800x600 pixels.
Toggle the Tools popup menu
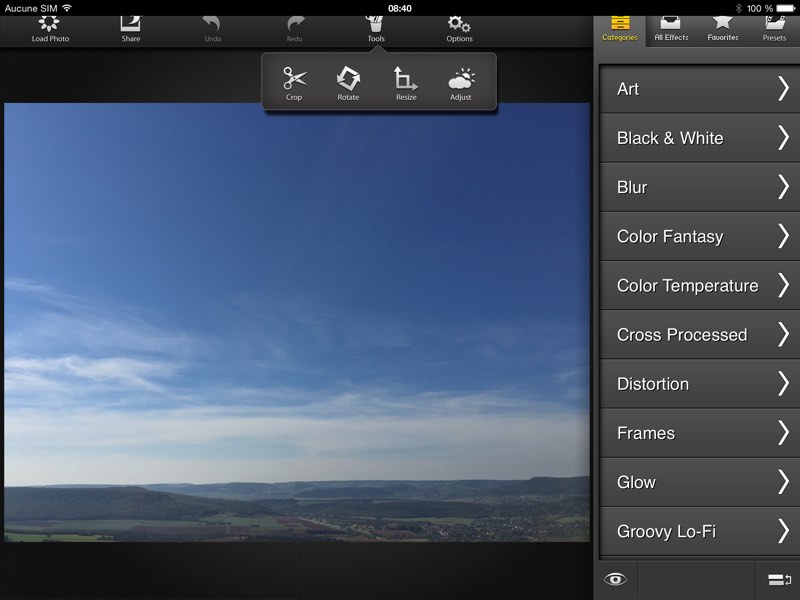click(x=376, y=30)
